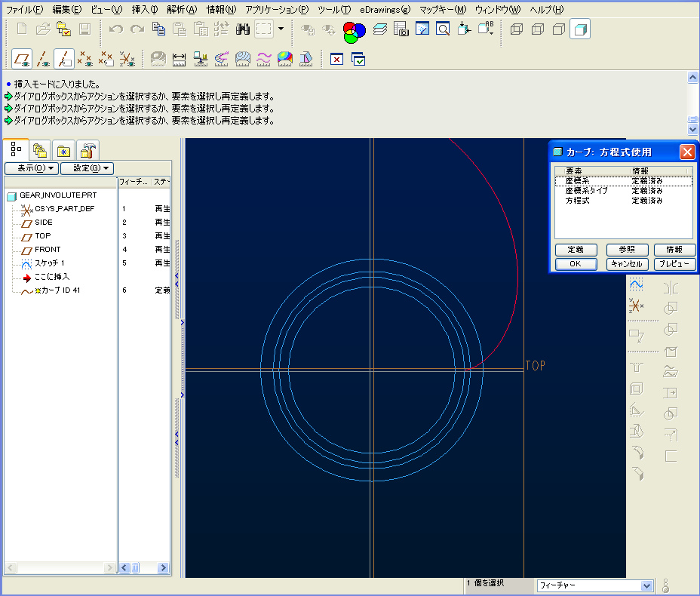Screen dimensions: 700x596
Task: Click the OK button in curve dialog
Action: pyautogui.click(x=576, y=264)
